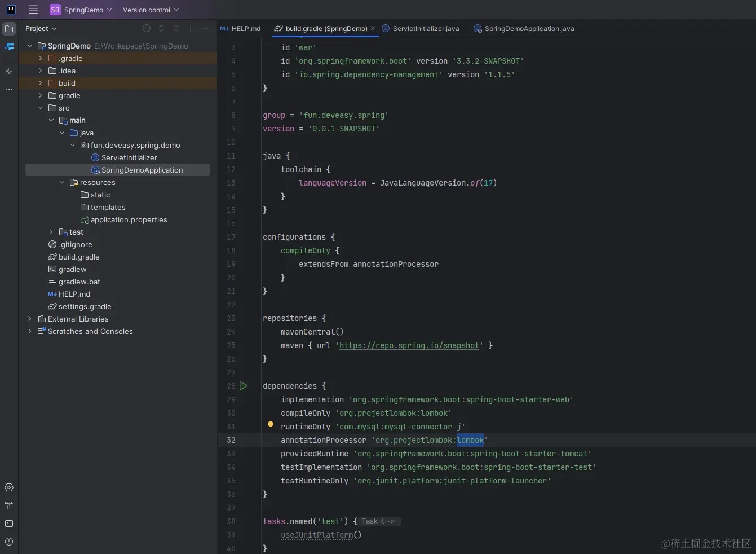756x554 pixels.
Task: Open the Build hammer tool window
Action: coord(9,505)
